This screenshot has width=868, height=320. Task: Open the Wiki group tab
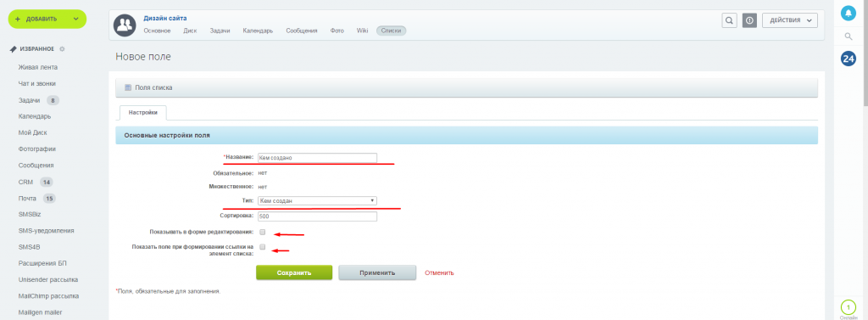coord(363,31)
